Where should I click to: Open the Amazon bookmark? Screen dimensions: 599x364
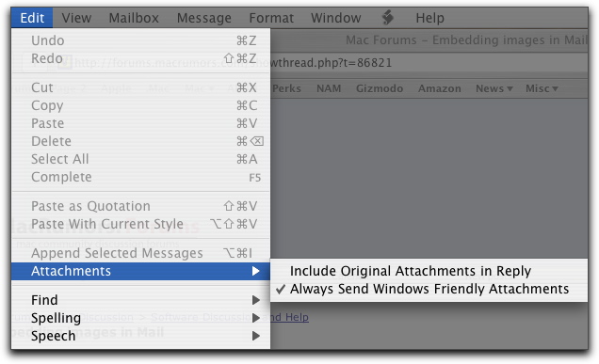pos(439,88)
